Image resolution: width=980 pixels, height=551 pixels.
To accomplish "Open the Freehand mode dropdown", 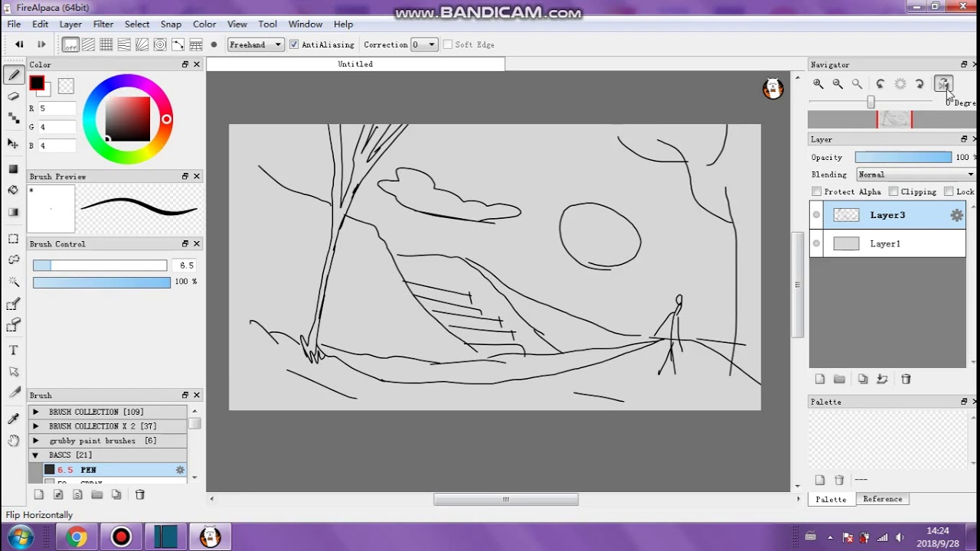I will (x=256, y=44).
